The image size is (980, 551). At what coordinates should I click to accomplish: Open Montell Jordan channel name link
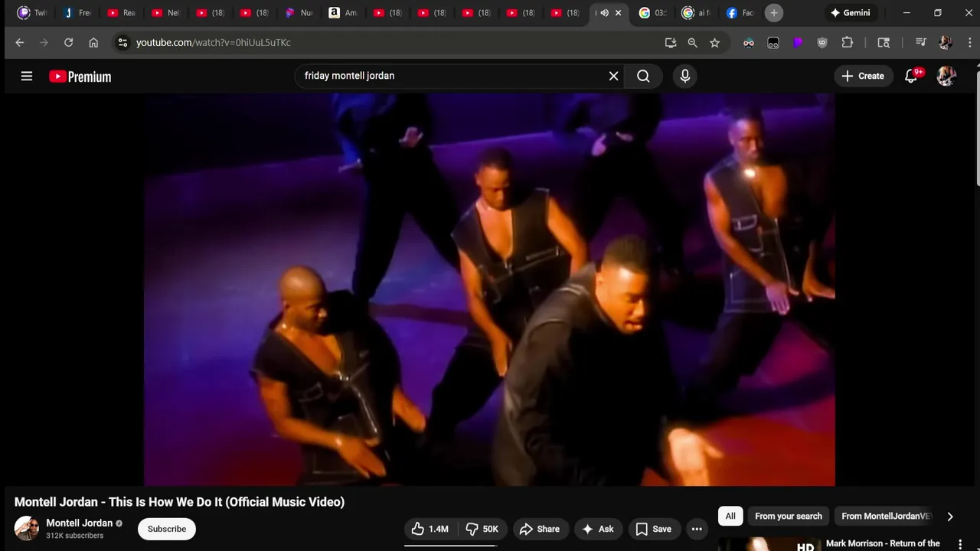[80, 523]
